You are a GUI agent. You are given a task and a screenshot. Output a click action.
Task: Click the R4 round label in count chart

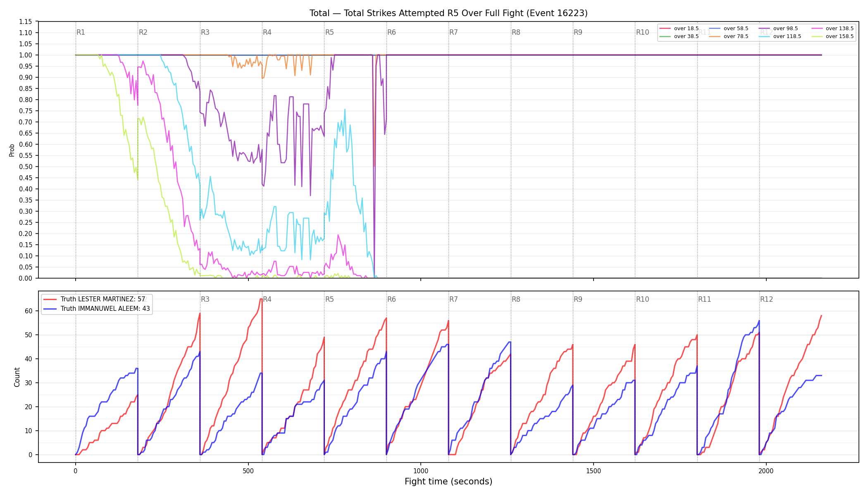point(267,299)
